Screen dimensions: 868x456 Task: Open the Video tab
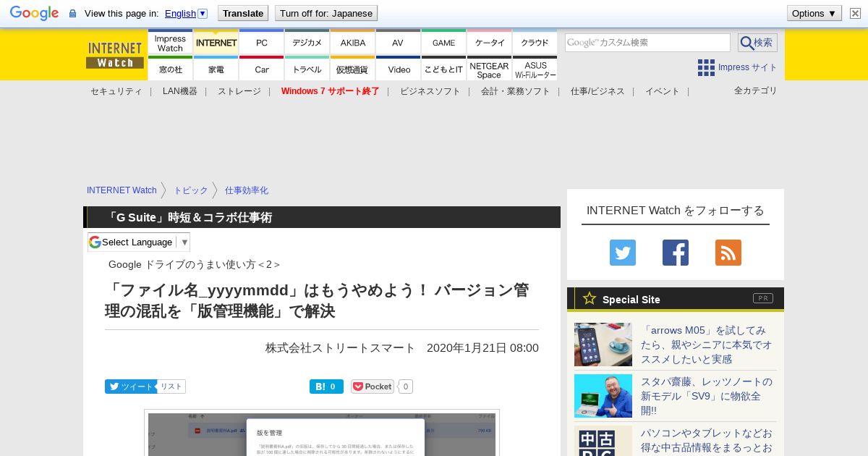(398, 69)
